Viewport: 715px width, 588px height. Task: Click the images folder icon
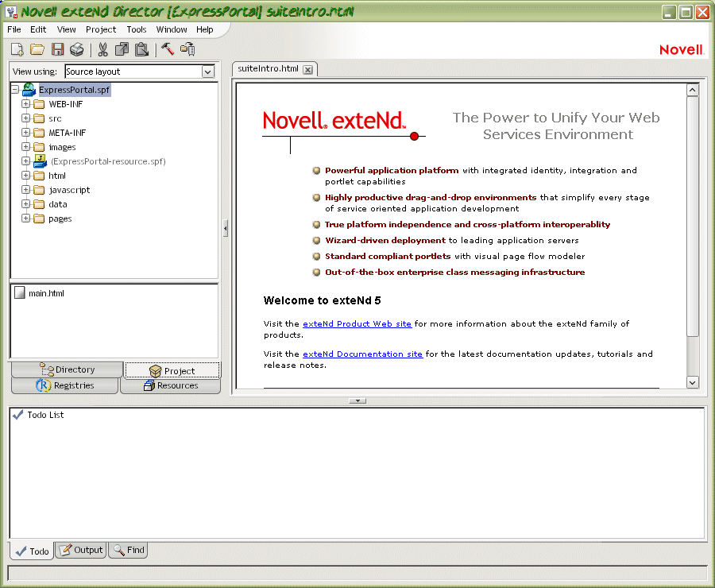tap(39, 147)
